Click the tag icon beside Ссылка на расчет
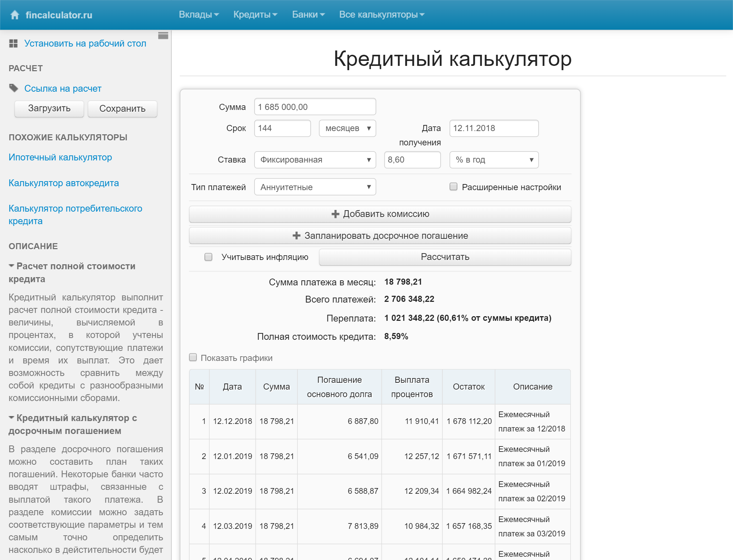 coord(14,88)
